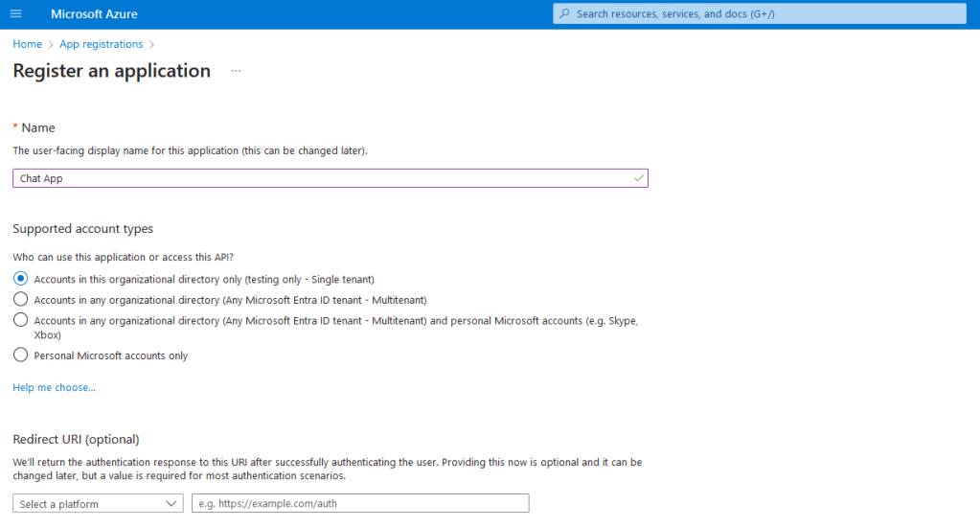Click the chevron after App registrations breadcrumb
Image resolution: width=980 pixels, height=527 pixels.
click(151, 44)
